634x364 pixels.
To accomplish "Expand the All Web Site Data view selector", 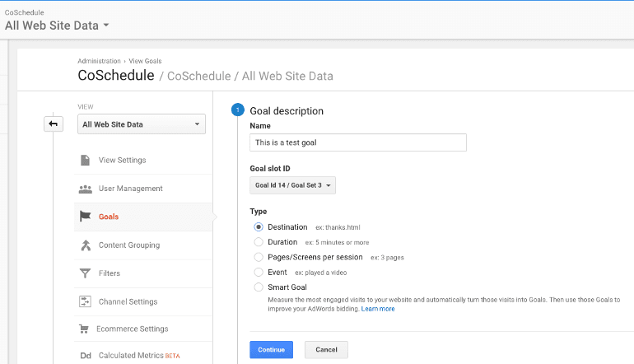I will (141, 124).
